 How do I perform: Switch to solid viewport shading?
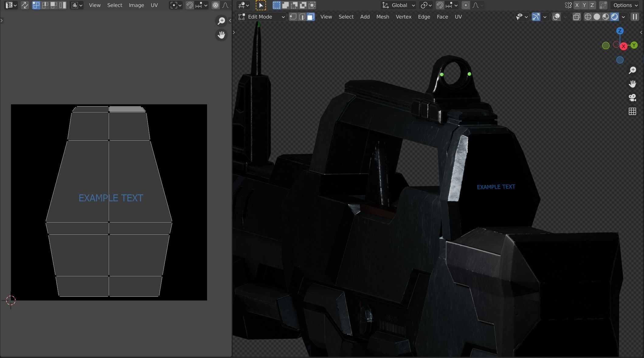[597, 17]
